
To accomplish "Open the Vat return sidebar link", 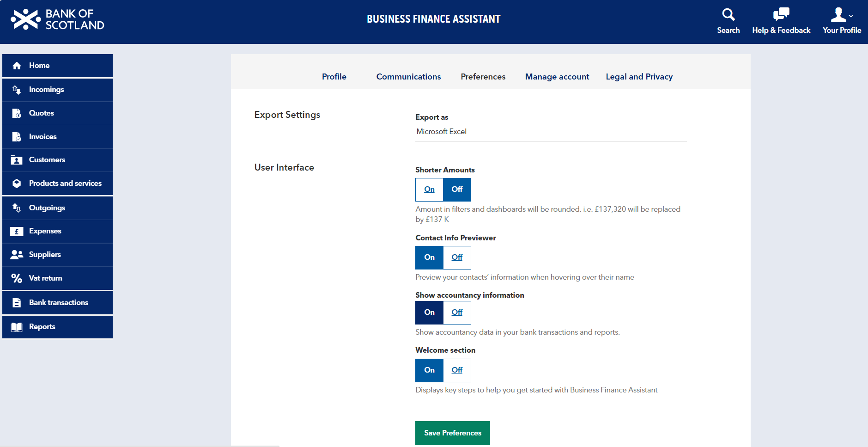I will (57, 278).
